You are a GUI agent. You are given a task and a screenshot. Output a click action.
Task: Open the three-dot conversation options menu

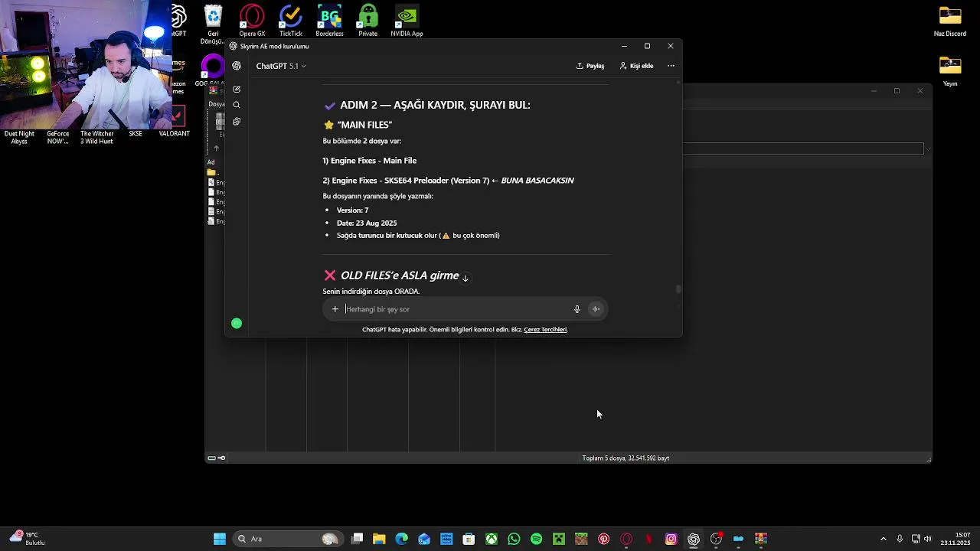(671, 66)
